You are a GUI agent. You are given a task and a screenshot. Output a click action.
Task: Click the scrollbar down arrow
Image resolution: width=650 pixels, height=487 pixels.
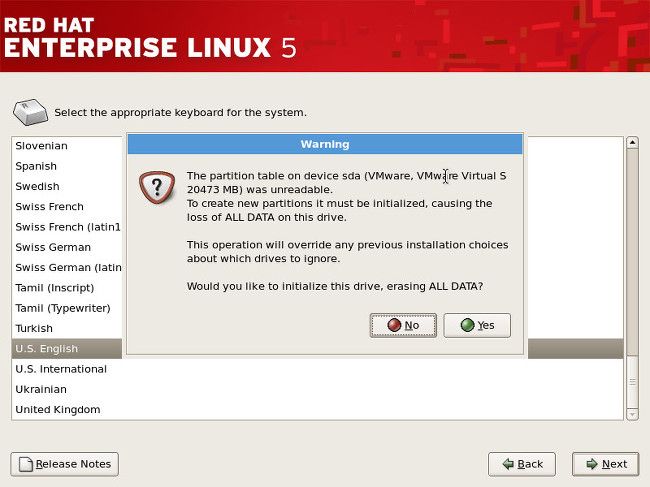tap(632, 414)
